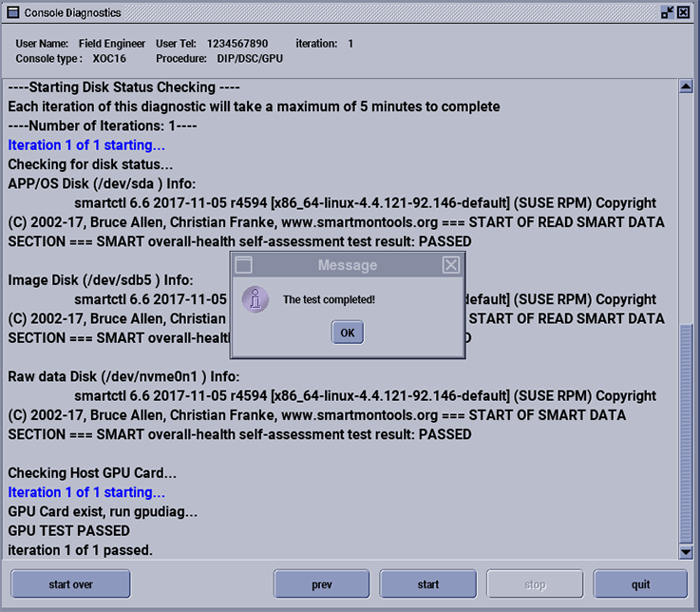Click the Message dialog title bar
Screen dimensions: 700x612
tap(347, 265)
